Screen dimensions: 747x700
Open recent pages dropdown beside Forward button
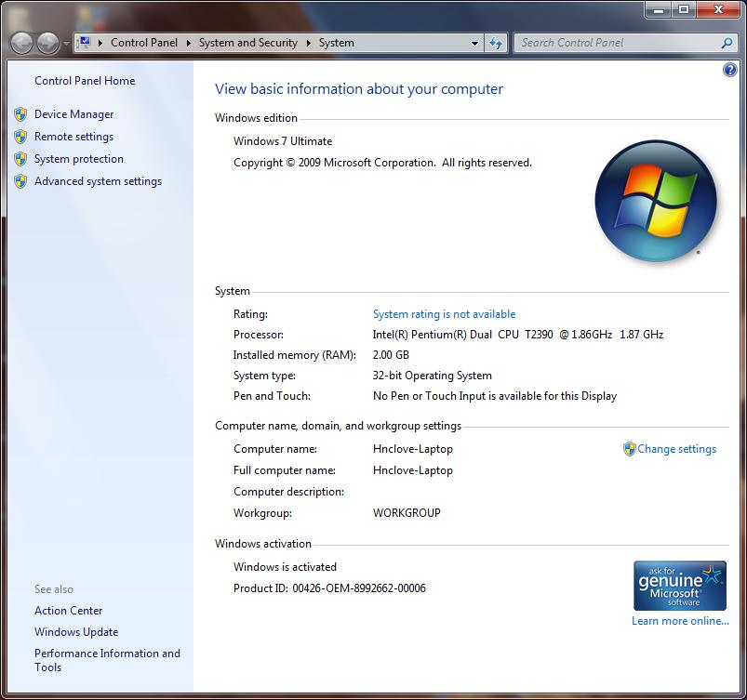click(66, 44)
